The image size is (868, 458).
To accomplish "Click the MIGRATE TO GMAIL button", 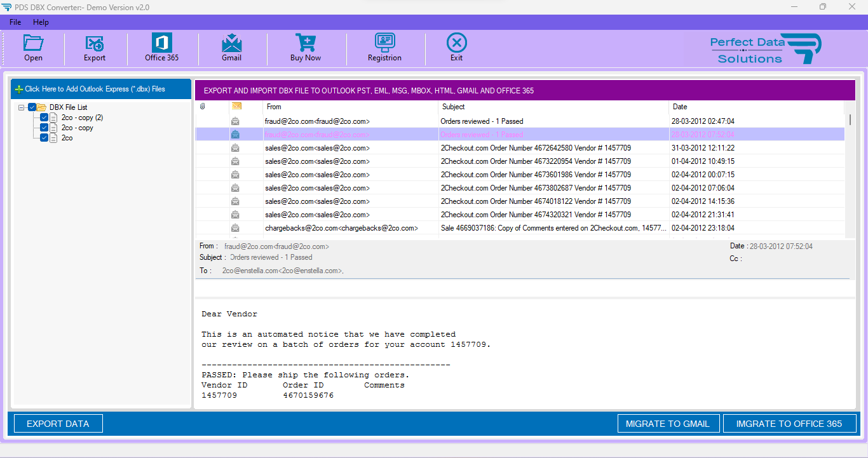I will pyautogui.click(x=668, y=424).
